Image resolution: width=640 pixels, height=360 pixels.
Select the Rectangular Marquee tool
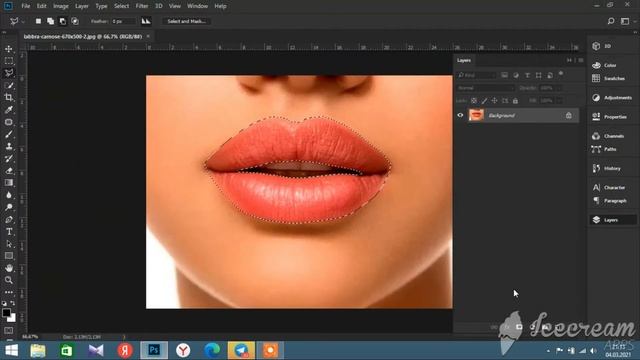[9, 61]
